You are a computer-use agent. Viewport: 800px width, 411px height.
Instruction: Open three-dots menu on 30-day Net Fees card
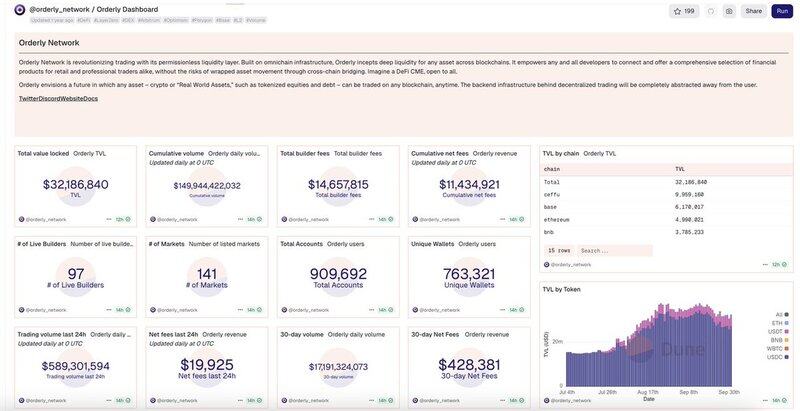[x=505, y=401]
